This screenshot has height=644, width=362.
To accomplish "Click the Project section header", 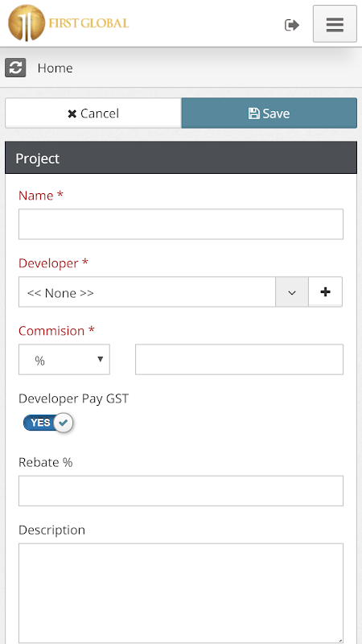I will pos(181,158).
